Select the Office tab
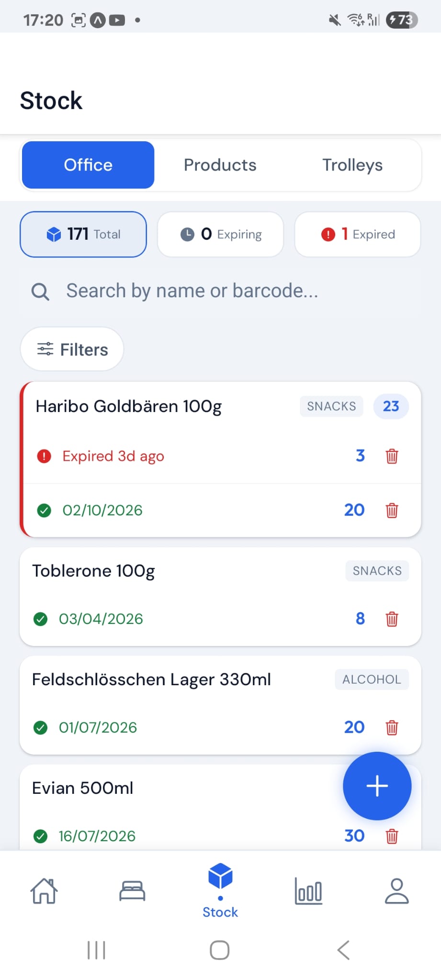 (88, 165)
